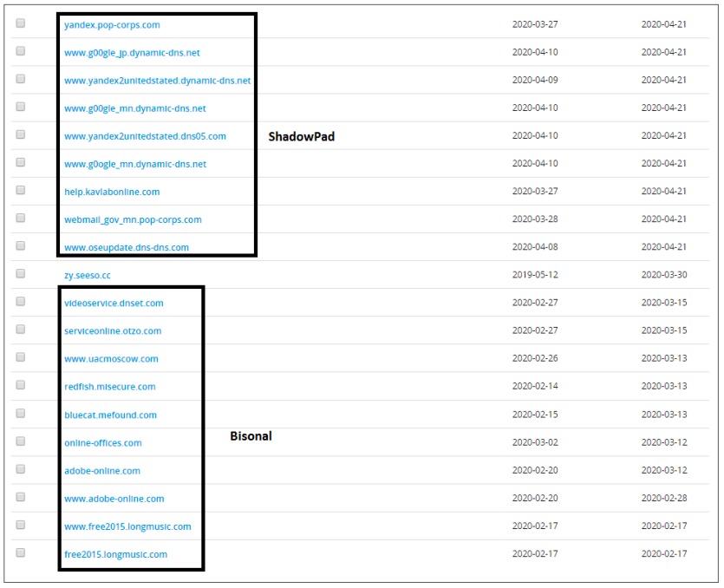Select 2020-02-14 in the redfish.misecure.com row
The height and width of the screenshot is (588, 724).
[x=535, y=386]
